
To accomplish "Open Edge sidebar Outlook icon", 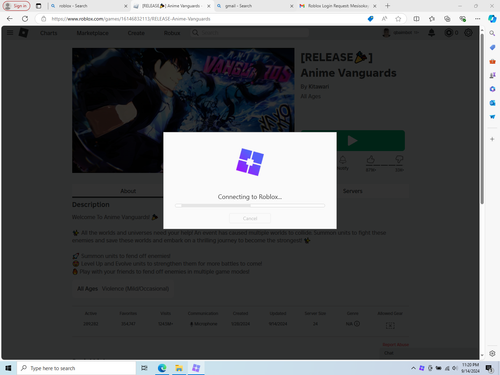I will [492, 103].
